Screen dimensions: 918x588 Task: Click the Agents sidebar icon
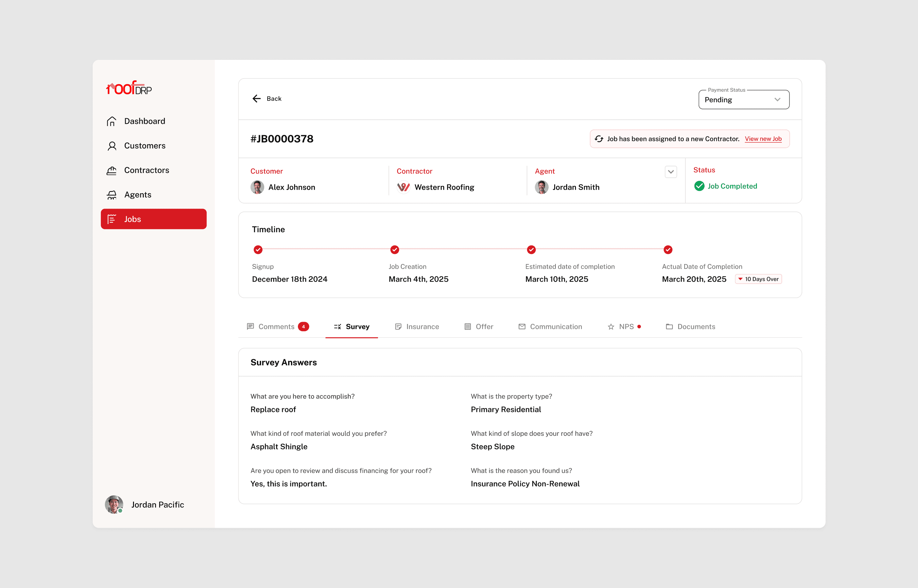click(x=112, y=195)
